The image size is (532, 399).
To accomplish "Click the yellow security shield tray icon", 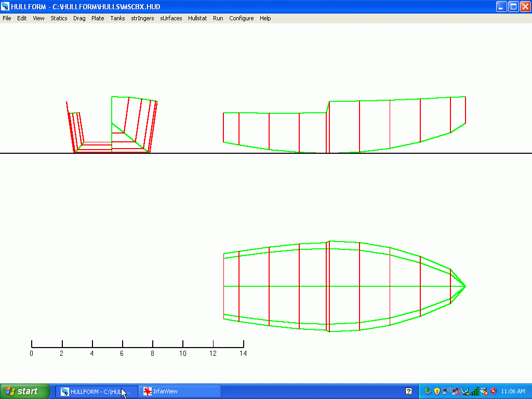I will (x=437, y=391).
